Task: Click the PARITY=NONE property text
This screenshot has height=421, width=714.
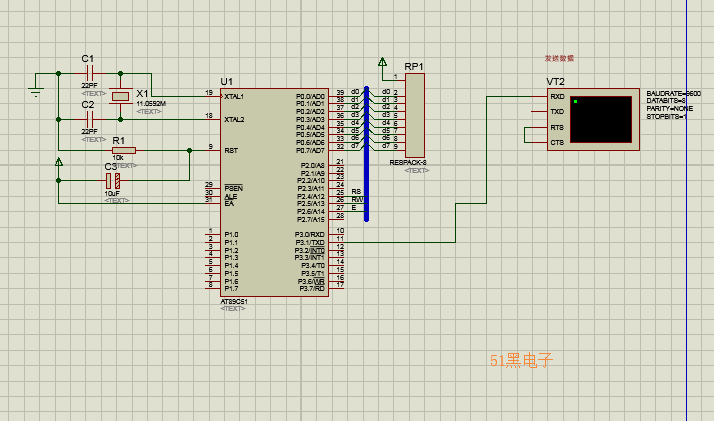Action: pos(669,109)
